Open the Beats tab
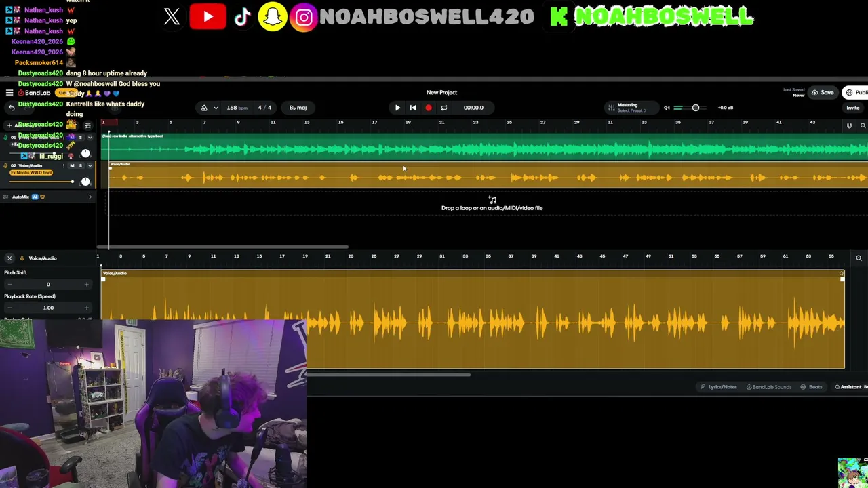The height and width of the screenshot is (488, 868). point(812,387)
